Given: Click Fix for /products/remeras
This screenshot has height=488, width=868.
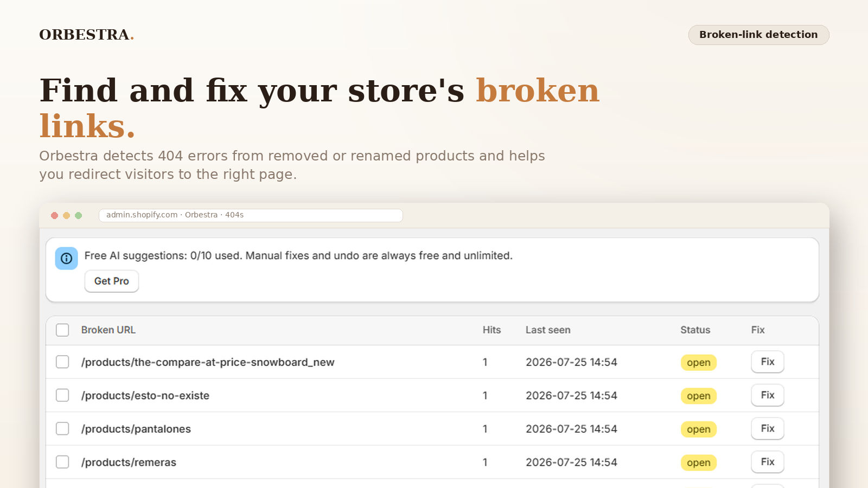Looking at the screenshot, I should point(768,462).
